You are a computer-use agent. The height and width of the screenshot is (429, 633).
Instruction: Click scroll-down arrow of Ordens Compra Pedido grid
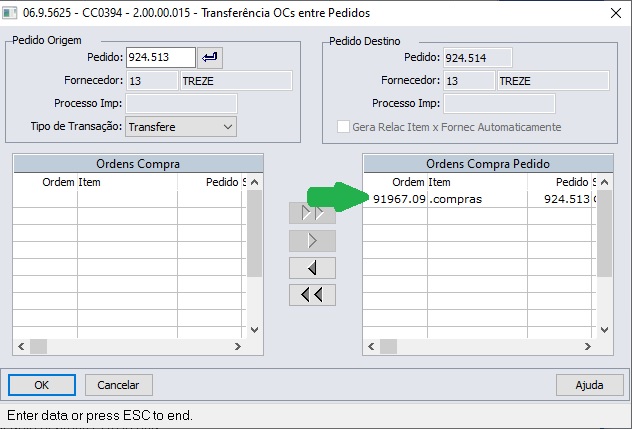[604, 330]
